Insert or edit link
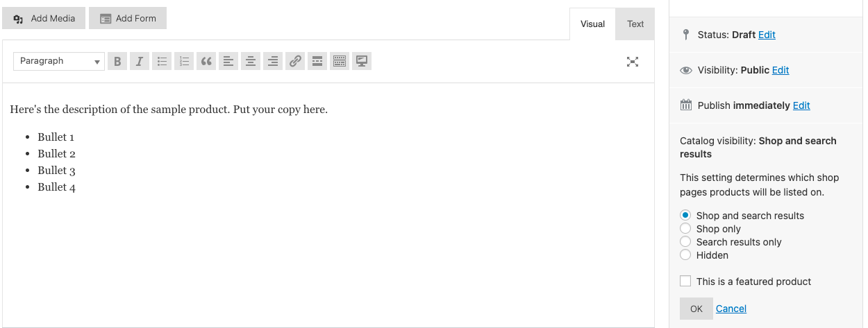The image size is (868, 328). (x=295, y=61)
